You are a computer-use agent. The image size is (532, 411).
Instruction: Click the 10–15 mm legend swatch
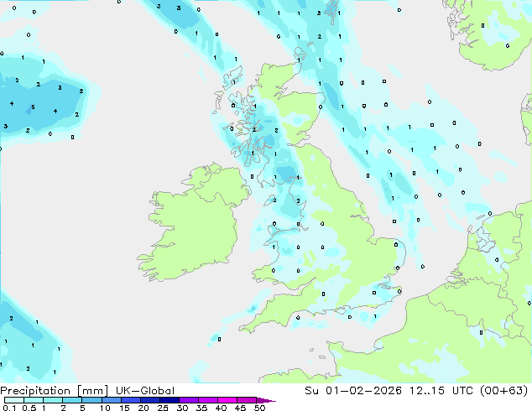(x=111, y=400)
